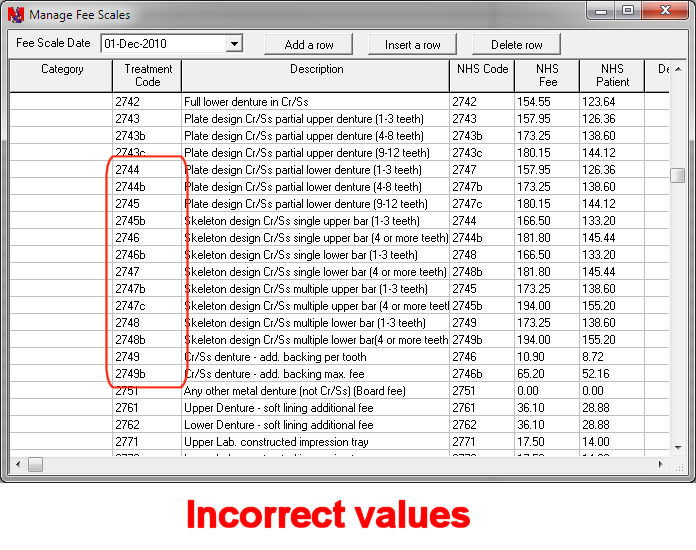The width and height of the screenshot is (696, 550).
Task: Click the Delete row button
Action: click(x=516, y=44)
